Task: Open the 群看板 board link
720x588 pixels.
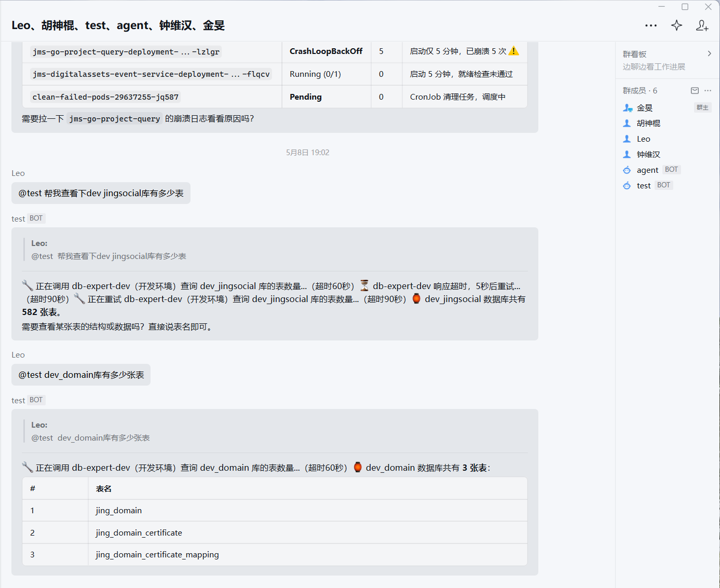Action: 634,54
